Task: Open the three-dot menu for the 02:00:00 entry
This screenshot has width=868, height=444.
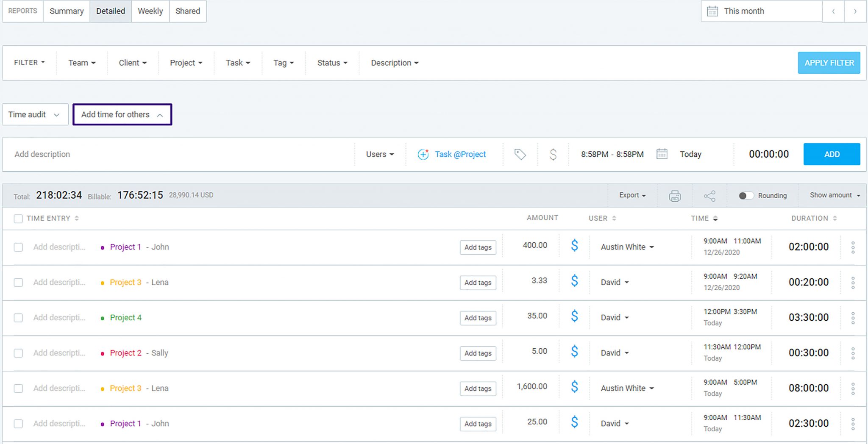Action: 853,247
